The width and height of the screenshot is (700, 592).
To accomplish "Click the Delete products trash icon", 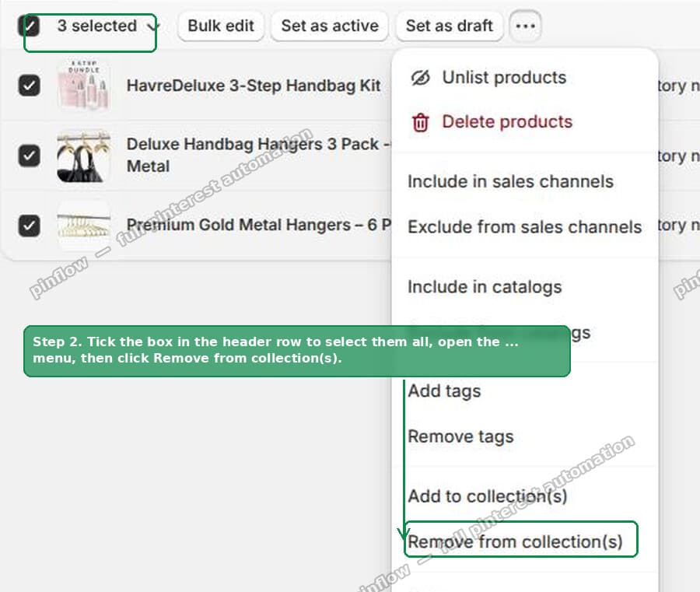I will pyautogui.click(x=420, y=122).
